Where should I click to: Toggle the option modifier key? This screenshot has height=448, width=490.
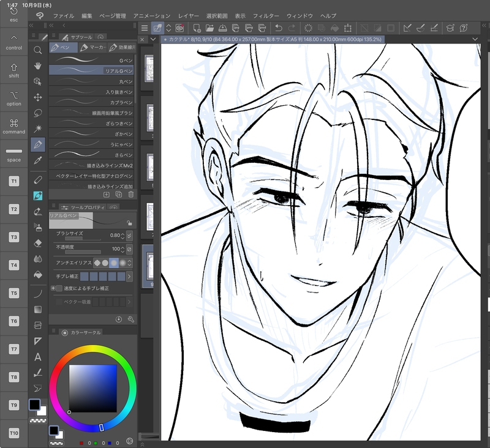click(14, 98)
